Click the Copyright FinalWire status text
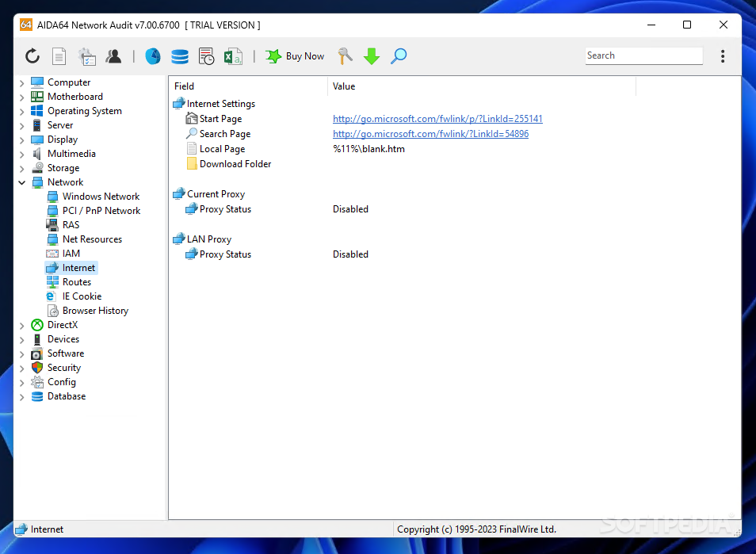 pos(476,529)
